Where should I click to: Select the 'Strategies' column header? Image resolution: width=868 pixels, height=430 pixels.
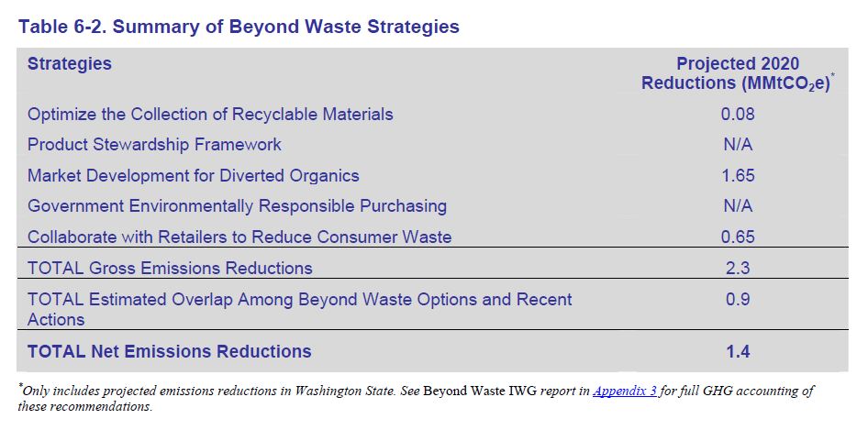coord(70,64)
